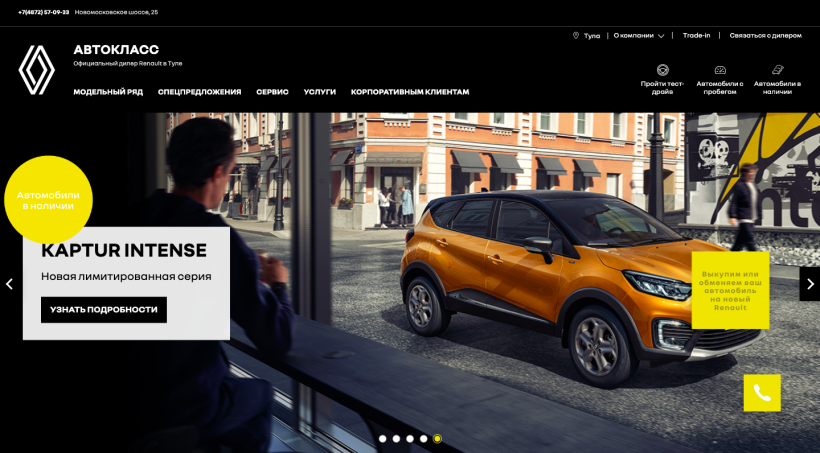
Task: Click the speedometer used cars icon
Action: coord(720,70)
